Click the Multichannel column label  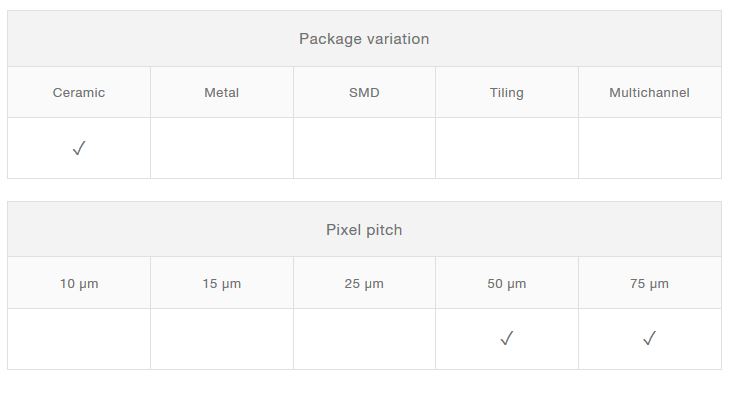point(649,93)
